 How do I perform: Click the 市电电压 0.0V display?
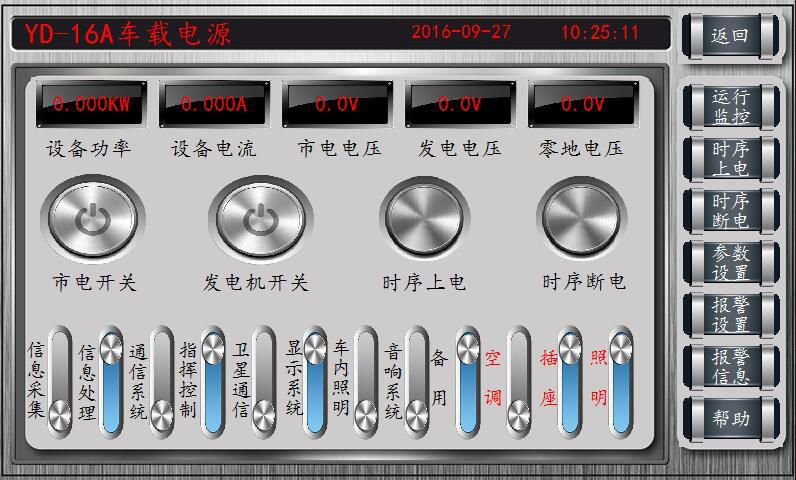(x=337, y=104)
